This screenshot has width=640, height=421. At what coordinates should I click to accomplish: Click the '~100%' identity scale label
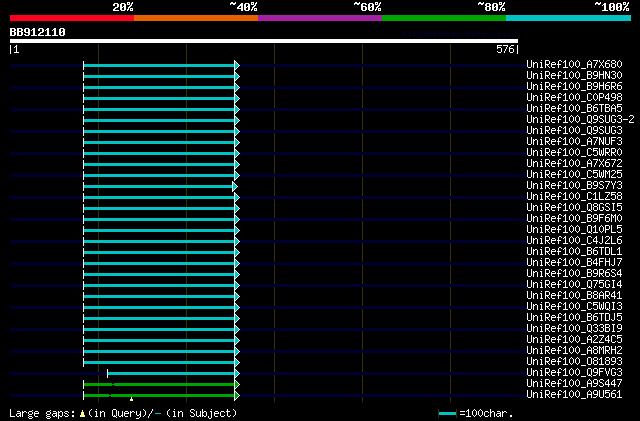pos(611,7)
